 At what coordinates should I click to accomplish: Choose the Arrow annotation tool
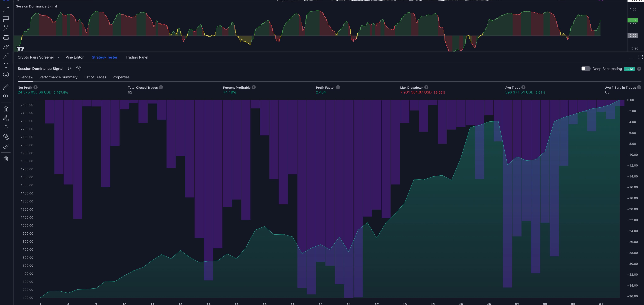[x=6, y=56]
